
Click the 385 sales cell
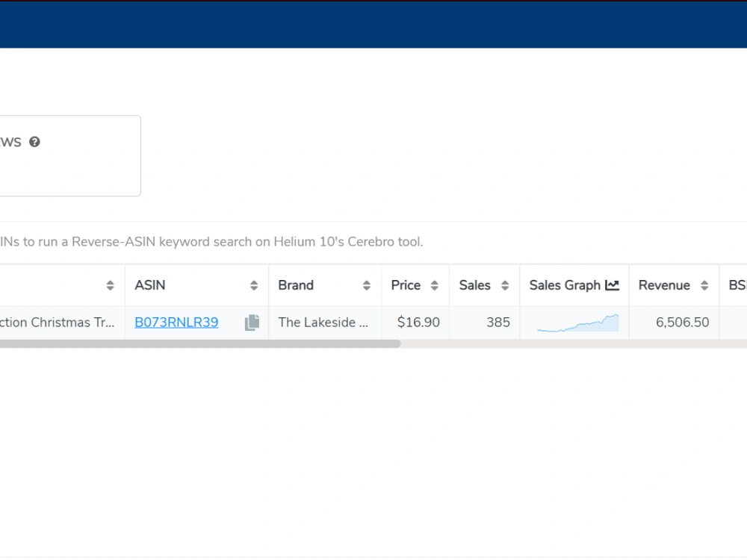[485, 323]
